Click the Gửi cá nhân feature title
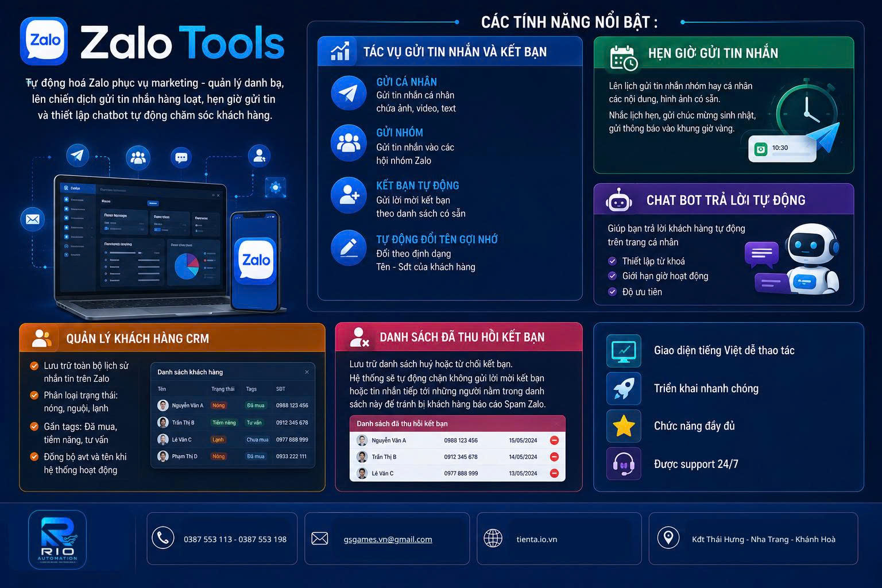882x588 pixels. point(407,82)
